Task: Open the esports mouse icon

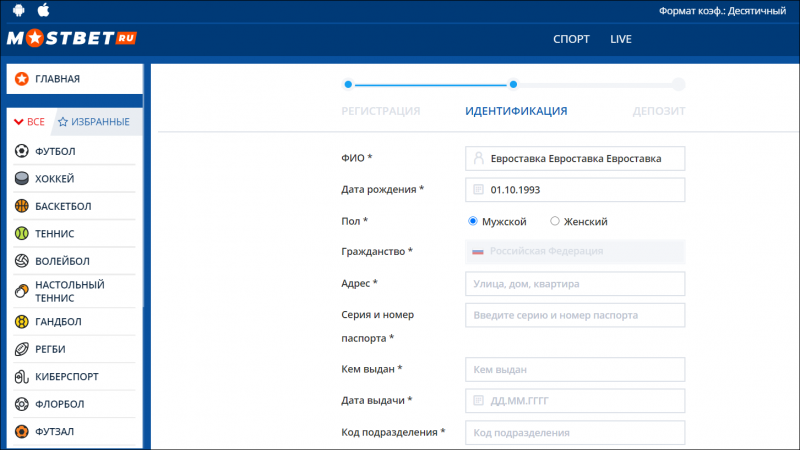Action: tap(21, 377)
